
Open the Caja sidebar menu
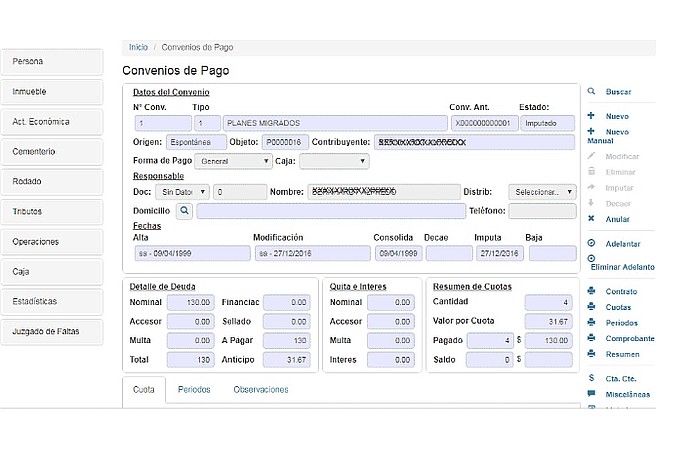tap(52, 272)
